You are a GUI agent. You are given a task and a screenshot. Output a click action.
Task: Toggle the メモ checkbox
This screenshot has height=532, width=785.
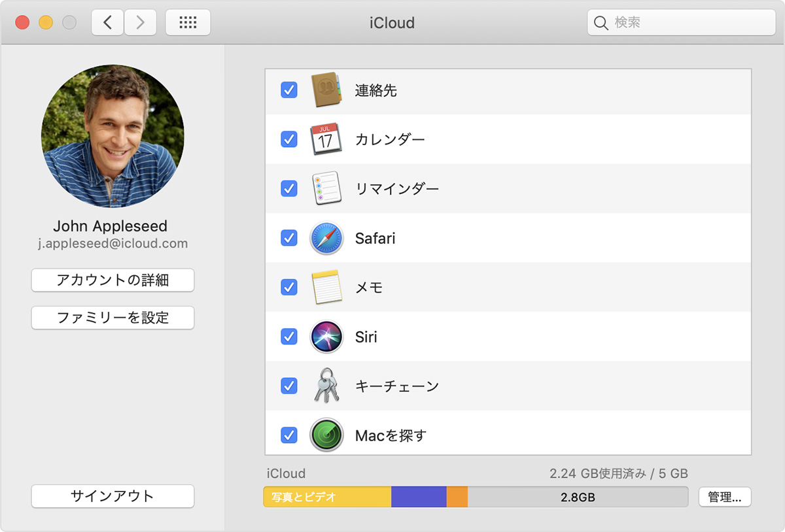(288, 287)
